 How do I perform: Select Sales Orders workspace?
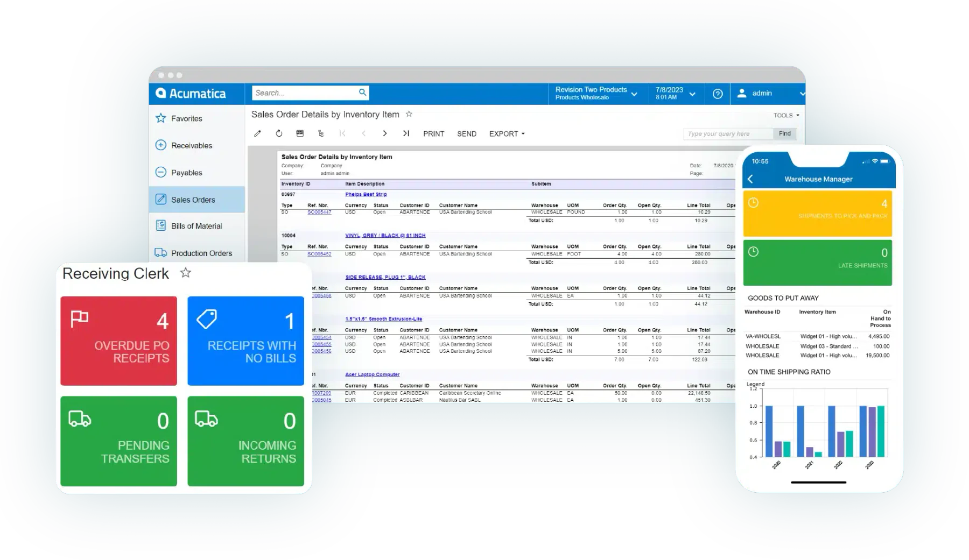pos(196,199)
